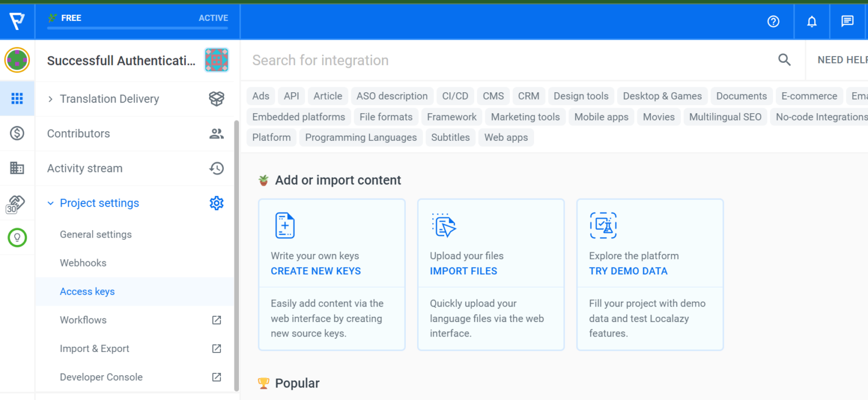
Task: Open Activity stream
Action: click(x=85, y=169)
